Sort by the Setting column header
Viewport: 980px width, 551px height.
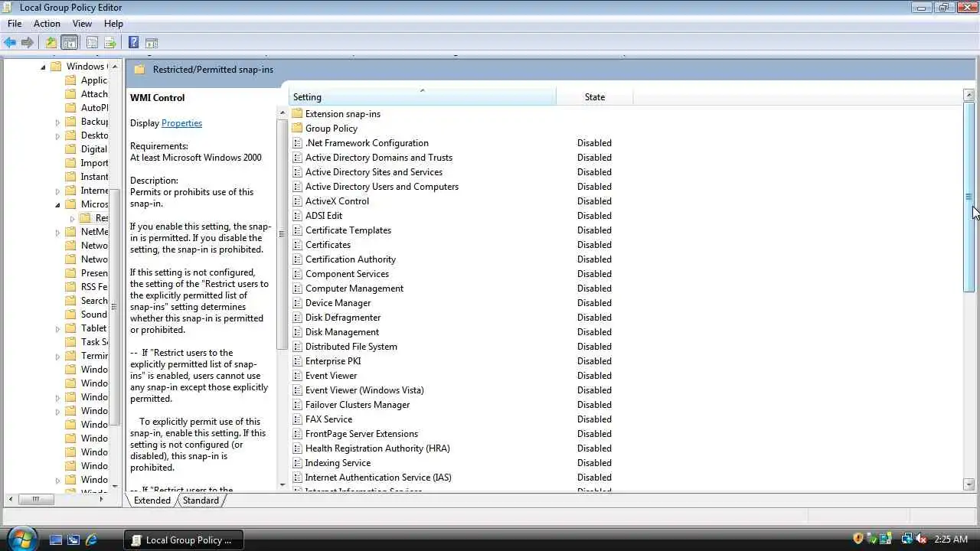tap(423, 97)
